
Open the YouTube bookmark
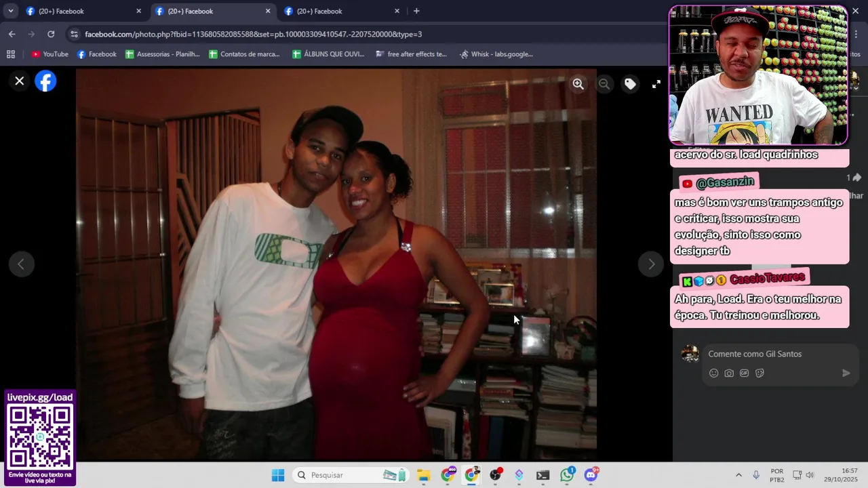click(x=50, y=54)
